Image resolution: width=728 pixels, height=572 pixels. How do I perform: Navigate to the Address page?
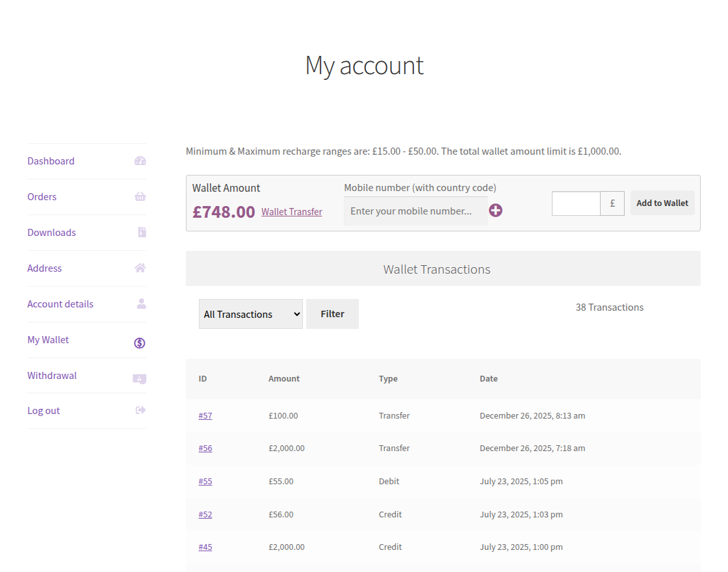click(x=44, y=268)
